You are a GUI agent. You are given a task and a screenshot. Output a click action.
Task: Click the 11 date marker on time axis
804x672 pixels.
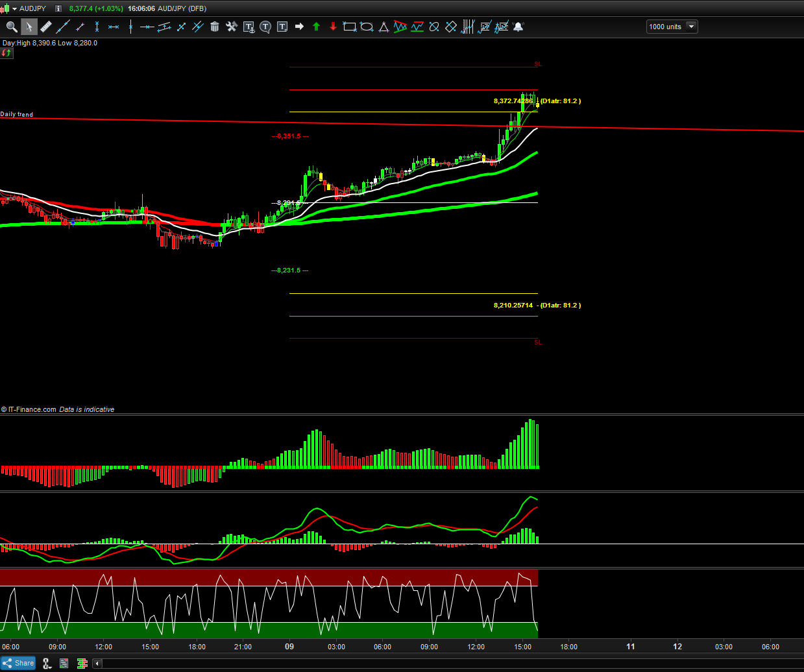pyautogui.click(x=631, y=646)
